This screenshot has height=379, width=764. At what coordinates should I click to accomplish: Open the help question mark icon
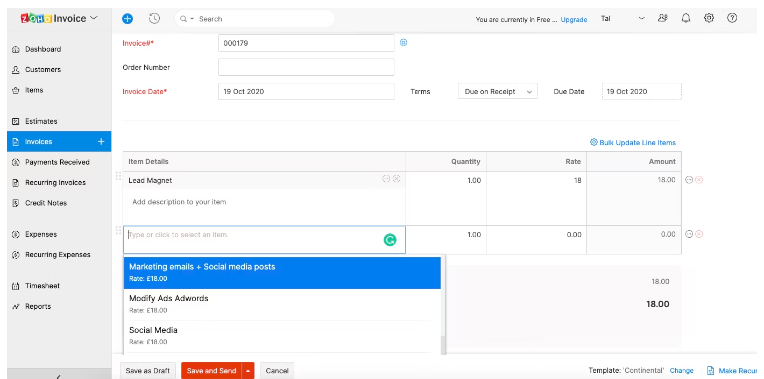[x=732, y=19]
